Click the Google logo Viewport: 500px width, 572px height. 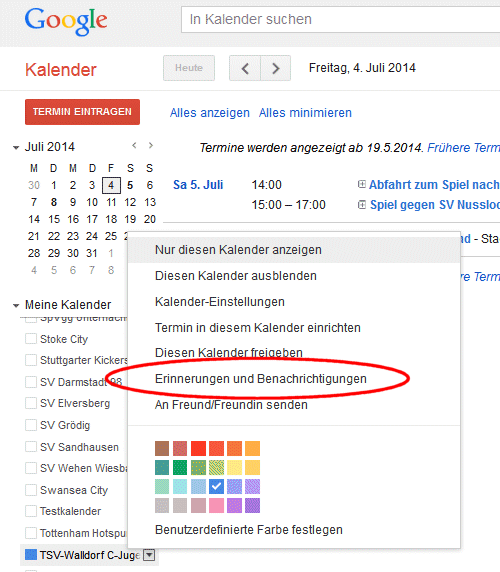[x=66, y=21]
